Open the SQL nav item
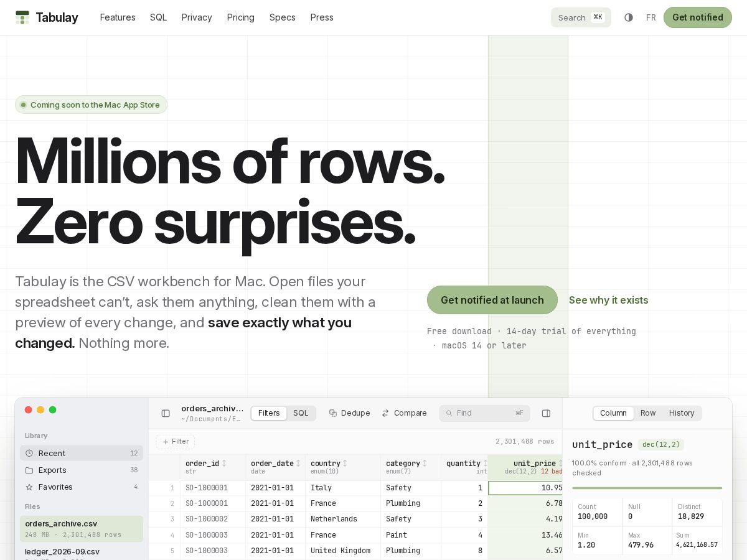 point(159,17)
